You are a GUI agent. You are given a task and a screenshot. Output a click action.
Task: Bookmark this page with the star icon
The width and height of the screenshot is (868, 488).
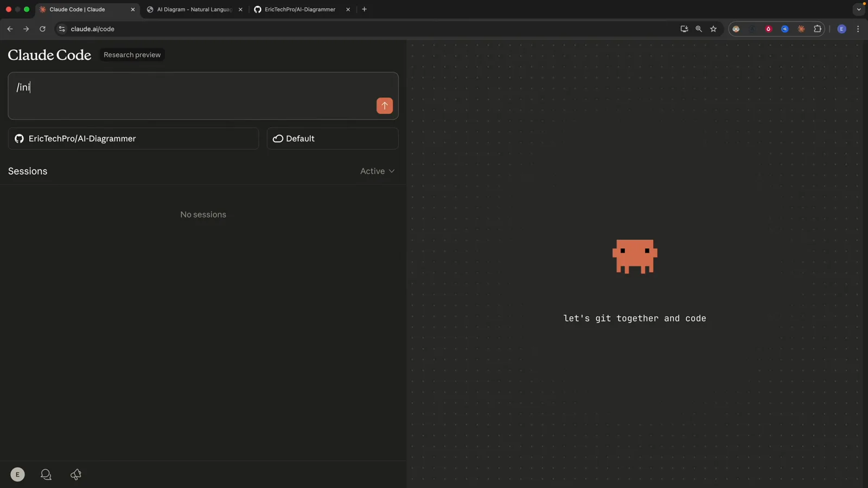(x=713, y=29)
